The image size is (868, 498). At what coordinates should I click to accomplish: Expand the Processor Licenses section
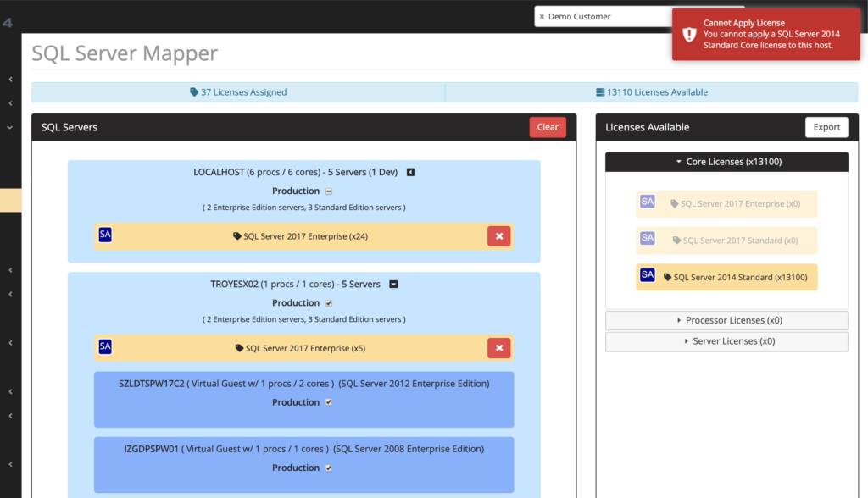[726, 319]
